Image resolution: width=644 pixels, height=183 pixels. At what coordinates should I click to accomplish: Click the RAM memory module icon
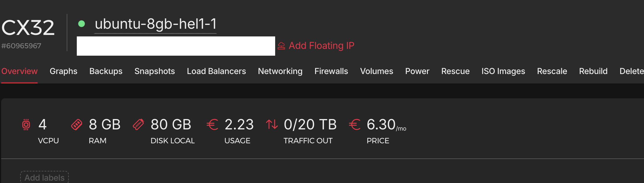tap(76, 125)
